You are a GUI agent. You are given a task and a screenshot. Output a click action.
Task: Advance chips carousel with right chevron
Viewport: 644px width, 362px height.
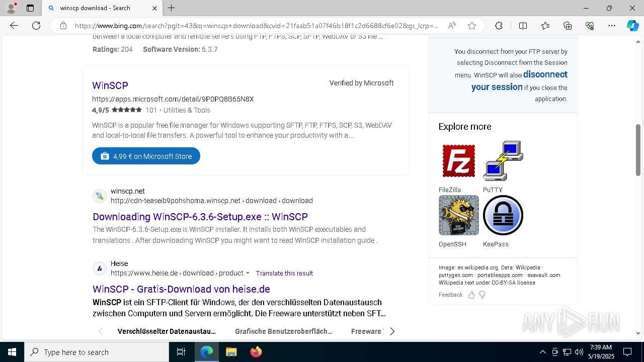click(x=392, y=331)
